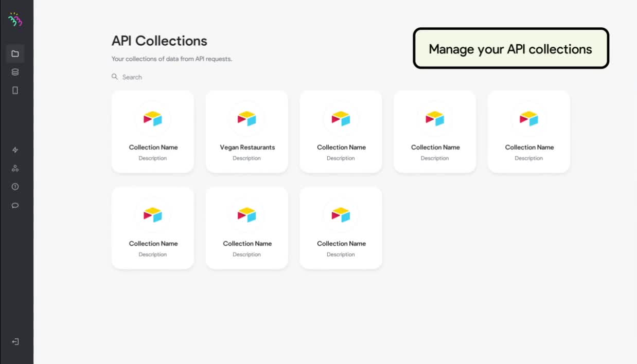
Task: Open the feedback chat bubble icon
Action: (x=15, y=205)
